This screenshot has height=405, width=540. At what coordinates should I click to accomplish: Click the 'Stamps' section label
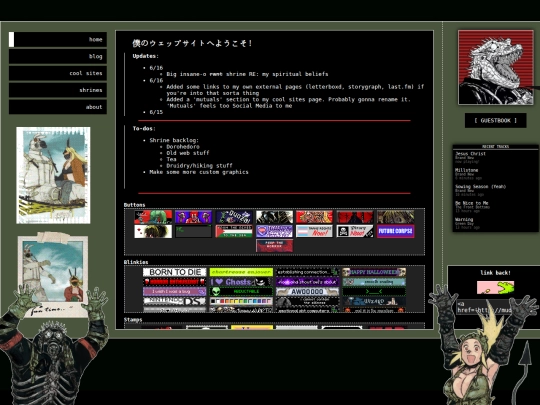[x=133, y=320]
